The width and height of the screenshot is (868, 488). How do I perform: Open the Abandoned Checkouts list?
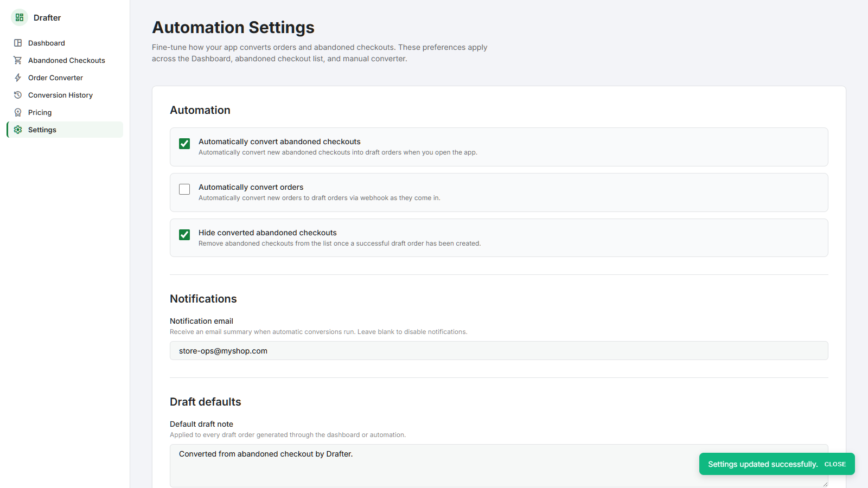click(66, 60)
